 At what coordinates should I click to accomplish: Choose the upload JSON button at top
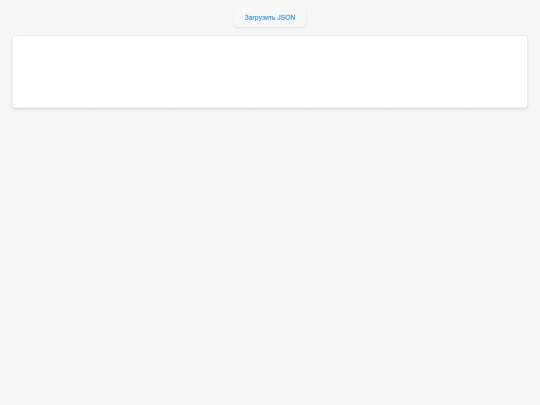pos(270,18)
